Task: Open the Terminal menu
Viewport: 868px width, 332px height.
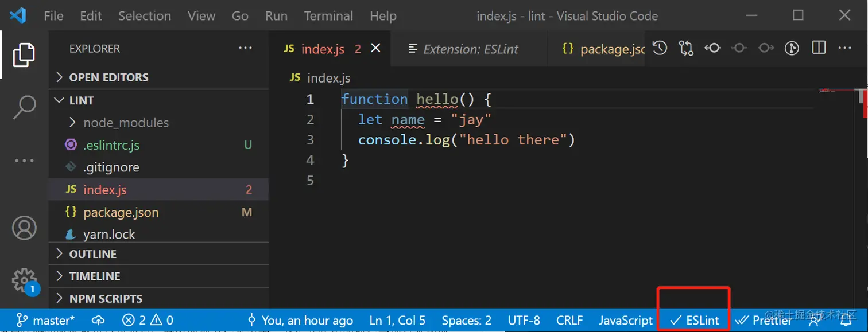Action: [x=329, y=16]
